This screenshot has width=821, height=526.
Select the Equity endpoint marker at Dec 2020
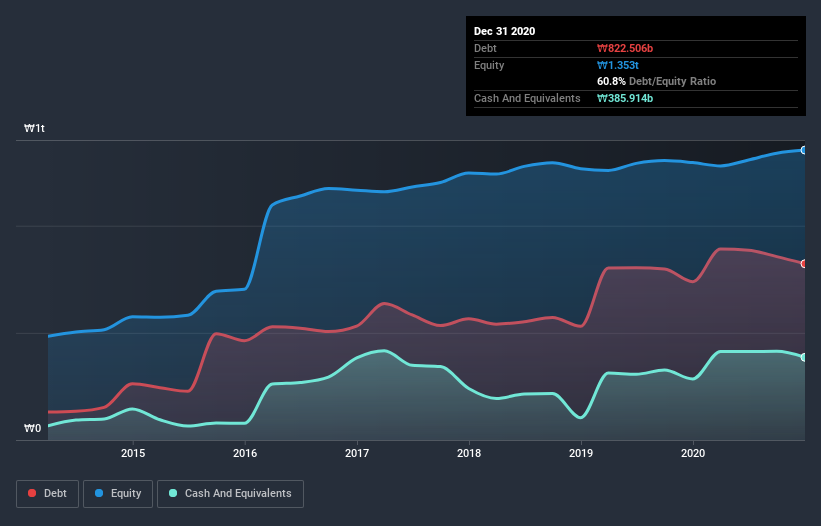click(x=804, y=150)
